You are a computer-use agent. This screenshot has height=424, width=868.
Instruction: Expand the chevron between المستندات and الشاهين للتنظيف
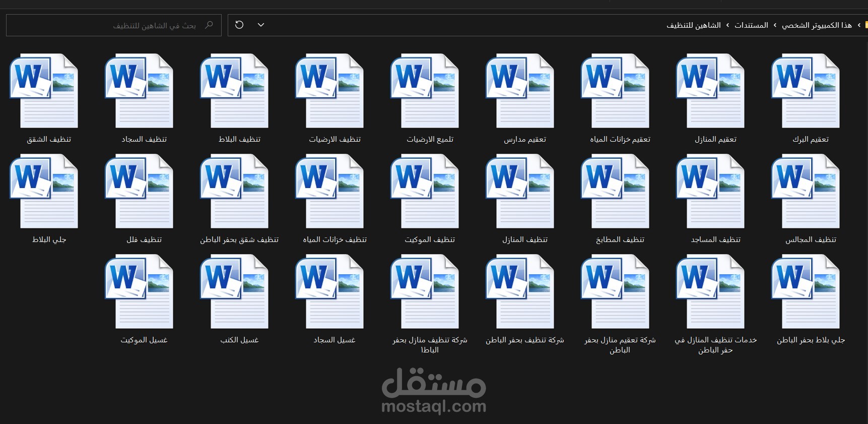pyautogui.click(x=727, y=25)
